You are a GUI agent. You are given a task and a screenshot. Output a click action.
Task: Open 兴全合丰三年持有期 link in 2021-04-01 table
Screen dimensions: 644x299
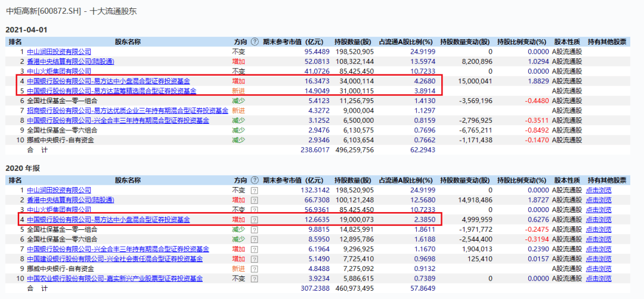(x=118, y=120)
